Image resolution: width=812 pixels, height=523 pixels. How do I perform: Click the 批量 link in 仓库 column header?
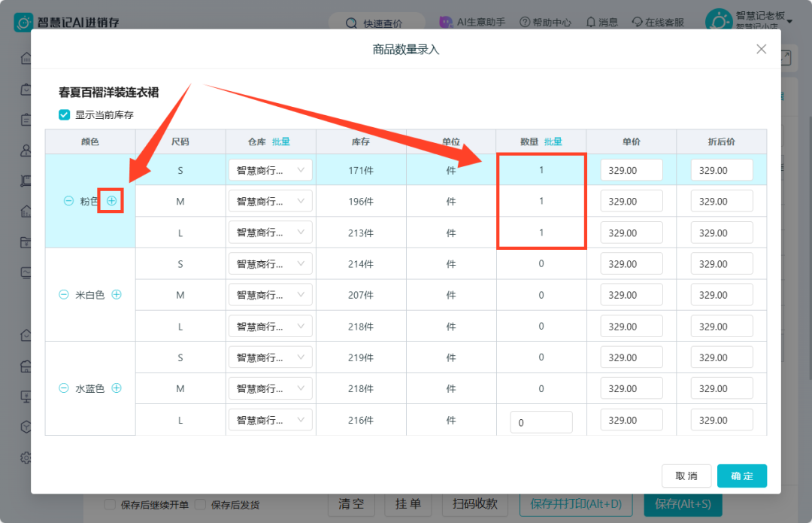[281, 141]
